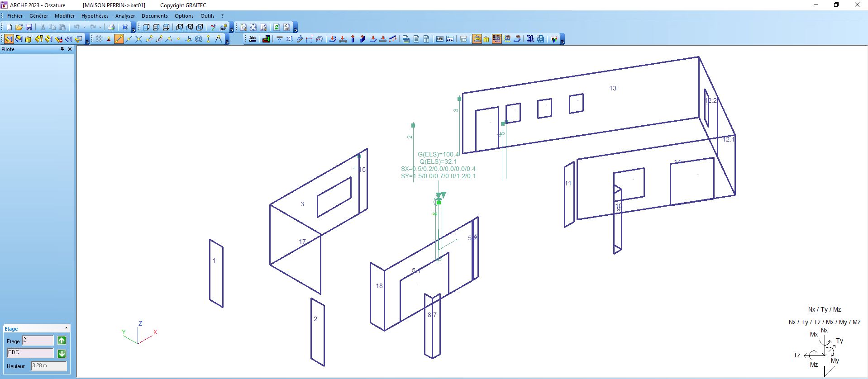Open the undo history dropdown arrow
Screen dimensions: 868x379
click(84, 27)
